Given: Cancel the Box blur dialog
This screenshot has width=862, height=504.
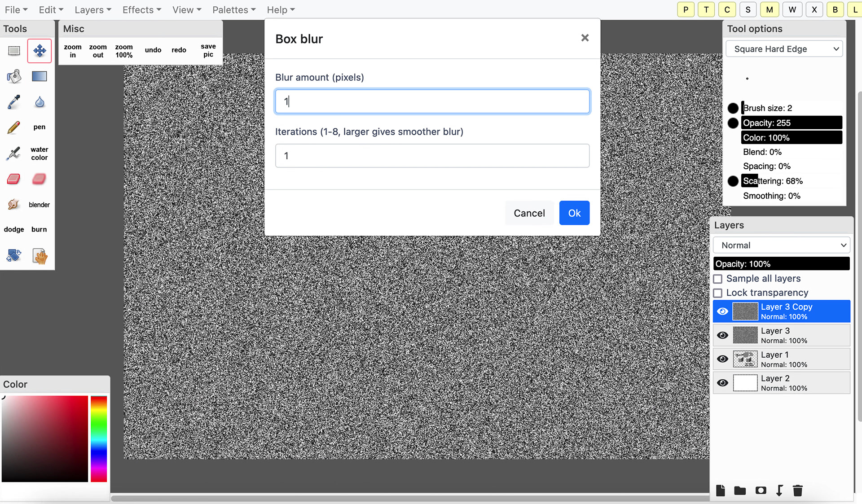Looking at the screenshot, I should point(529,213).
